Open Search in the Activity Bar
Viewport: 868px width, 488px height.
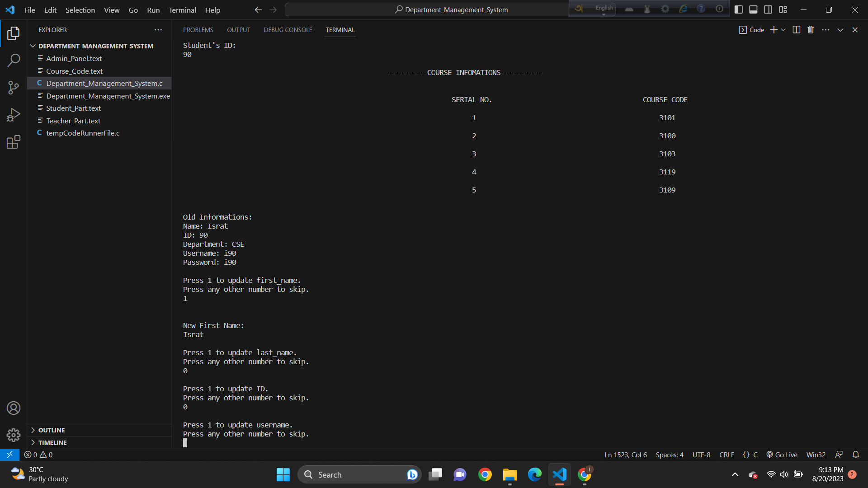tap(14, 60)
